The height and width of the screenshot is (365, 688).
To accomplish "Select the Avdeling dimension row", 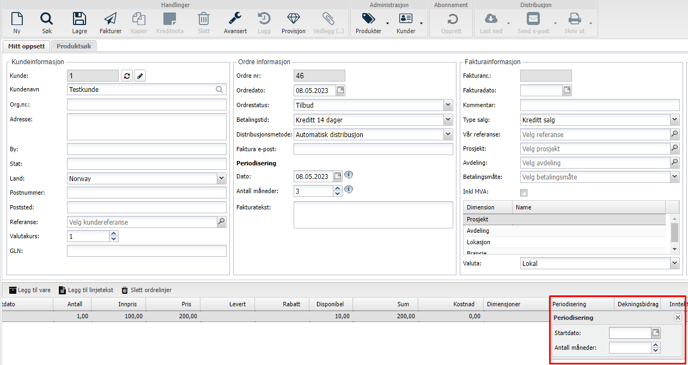I will (565, 230).
